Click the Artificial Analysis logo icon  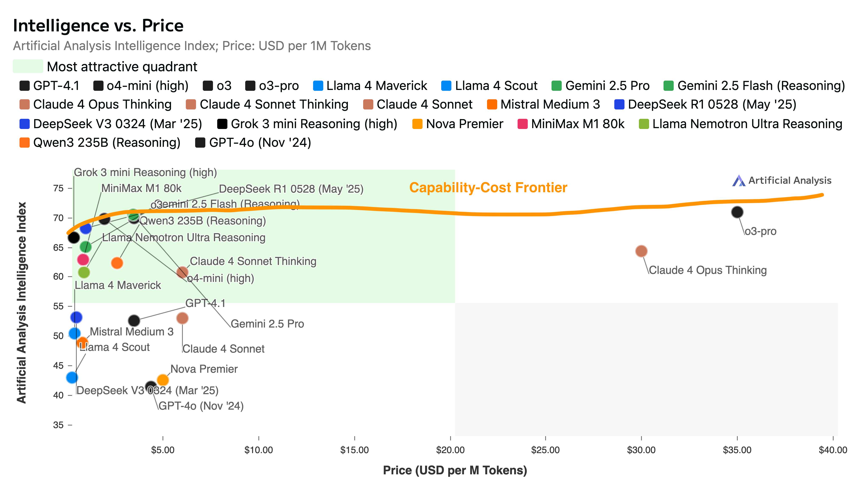[x=738, y=181]
